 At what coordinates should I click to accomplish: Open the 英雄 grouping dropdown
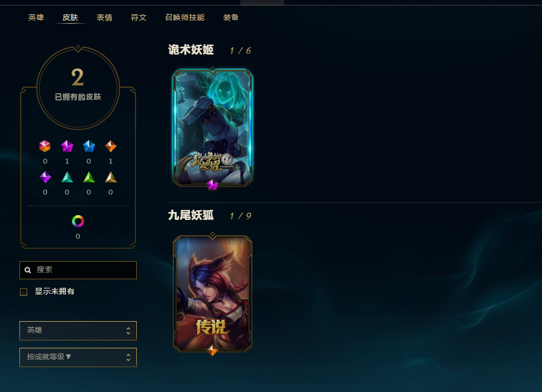pyautogui.click(x=78, y=331)
